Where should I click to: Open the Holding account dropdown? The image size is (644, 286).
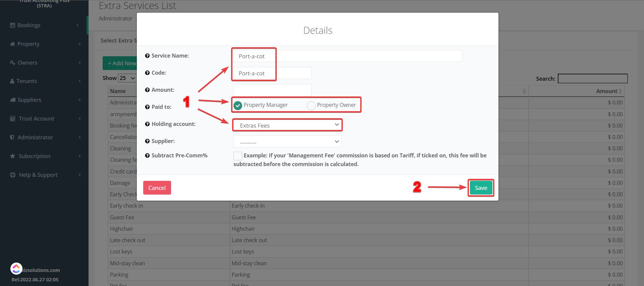coord(287,125)
